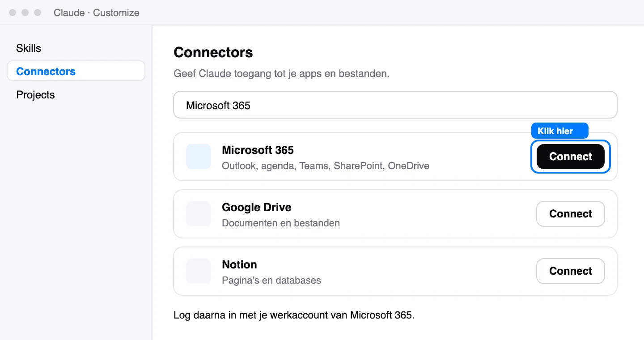Click 'Geef Claude toegang tot je apps' subtitle

281,73
